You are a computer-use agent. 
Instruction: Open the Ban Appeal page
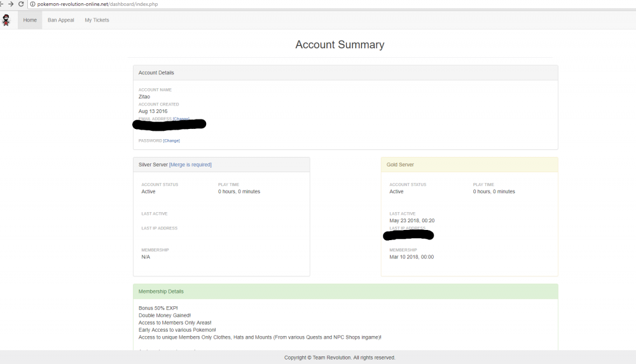click(x=61, y=20)
